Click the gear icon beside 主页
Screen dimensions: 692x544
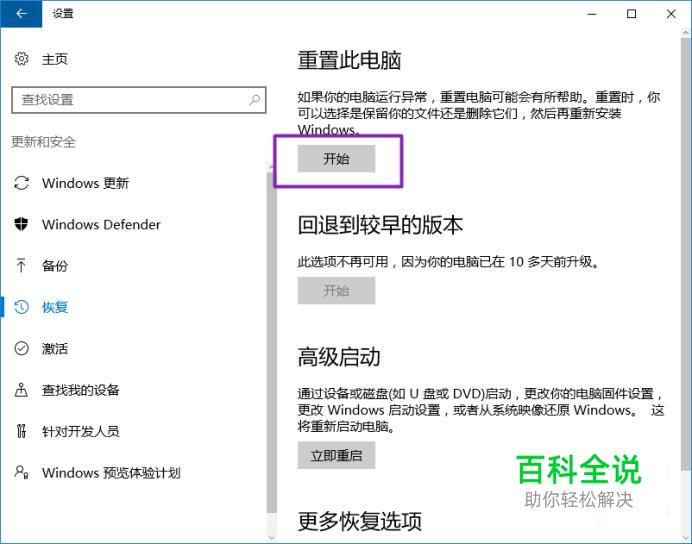[22, 59]
